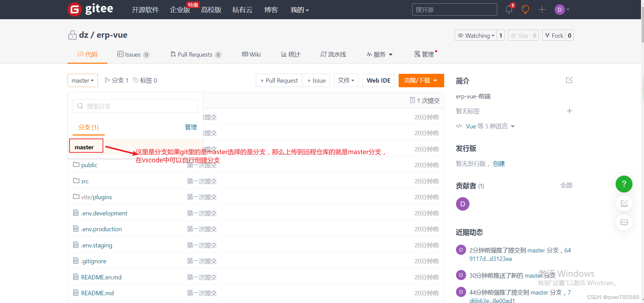Switch to the 代码 tab

pyautogui.click(x=87, y=54)
